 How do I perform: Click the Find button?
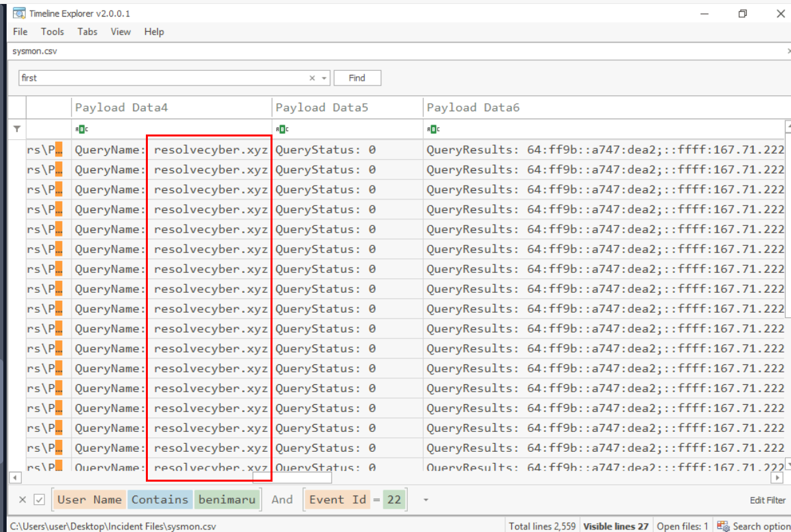pos(357,78)
